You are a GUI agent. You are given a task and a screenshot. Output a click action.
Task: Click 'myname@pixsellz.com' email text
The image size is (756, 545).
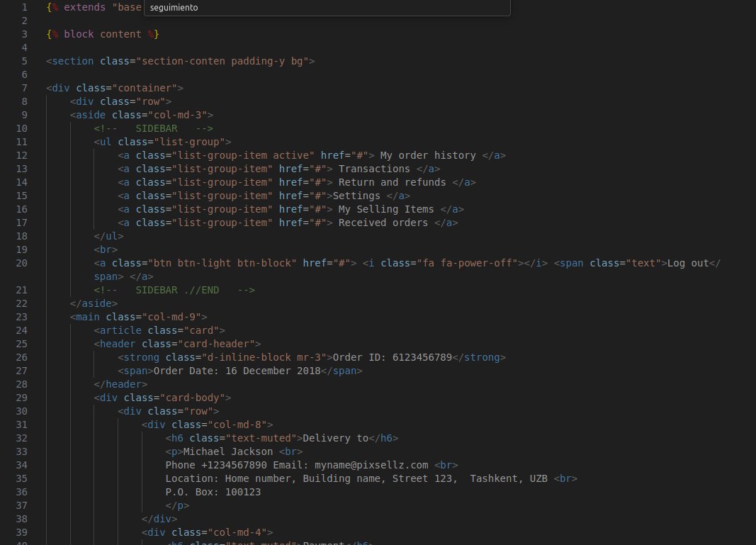click(371, 466)
